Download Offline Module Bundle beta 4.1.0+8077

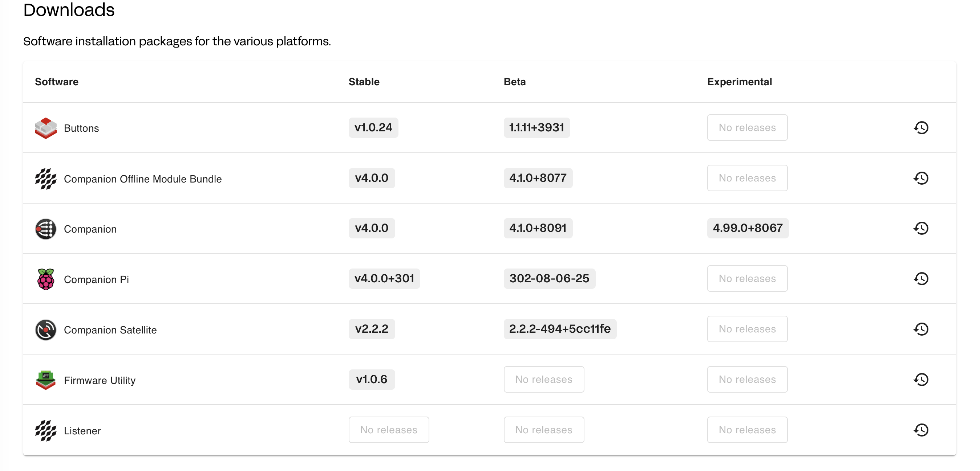(538, 178)
